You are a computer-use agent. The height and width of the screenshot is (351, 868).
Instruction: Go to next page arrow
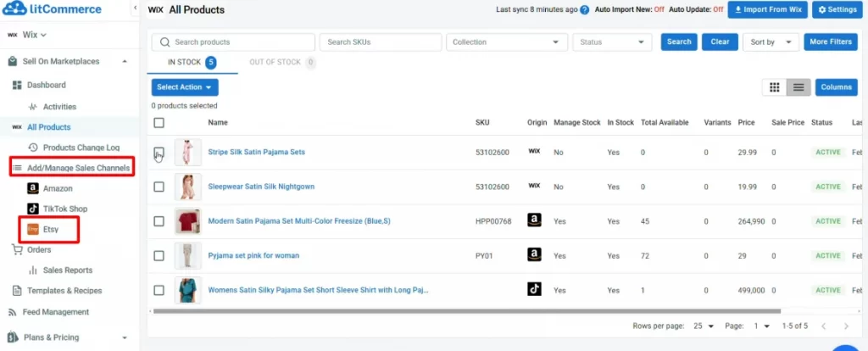coord(845,326)
